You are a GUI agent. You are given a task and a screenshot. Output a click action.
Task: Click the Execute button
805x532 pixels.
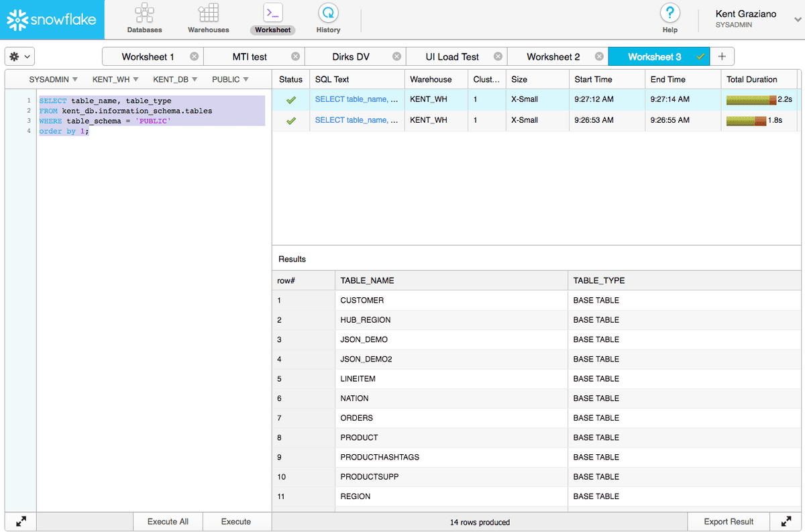(236, 521)
